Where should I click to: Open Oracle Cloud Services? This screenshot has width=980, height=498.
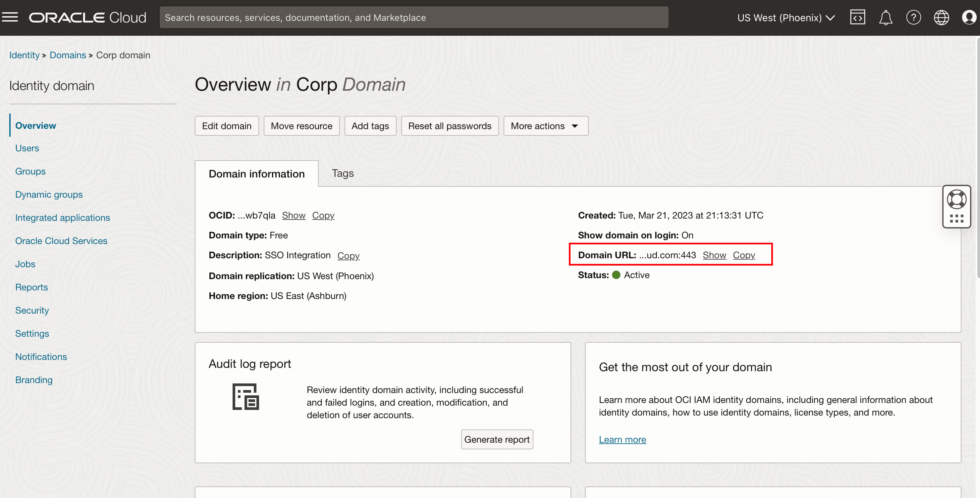point(61,241)
